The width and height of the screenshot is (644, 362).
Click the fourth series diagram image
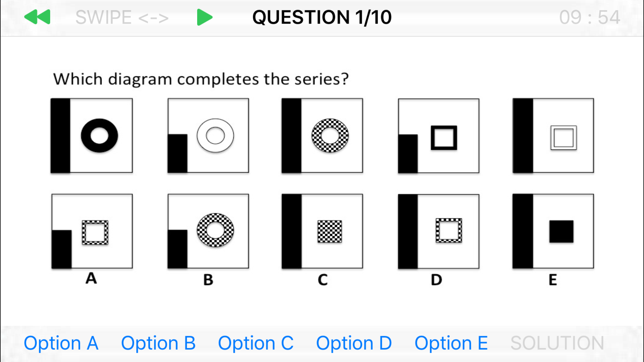pyautogui.click(x=438, y=136)
